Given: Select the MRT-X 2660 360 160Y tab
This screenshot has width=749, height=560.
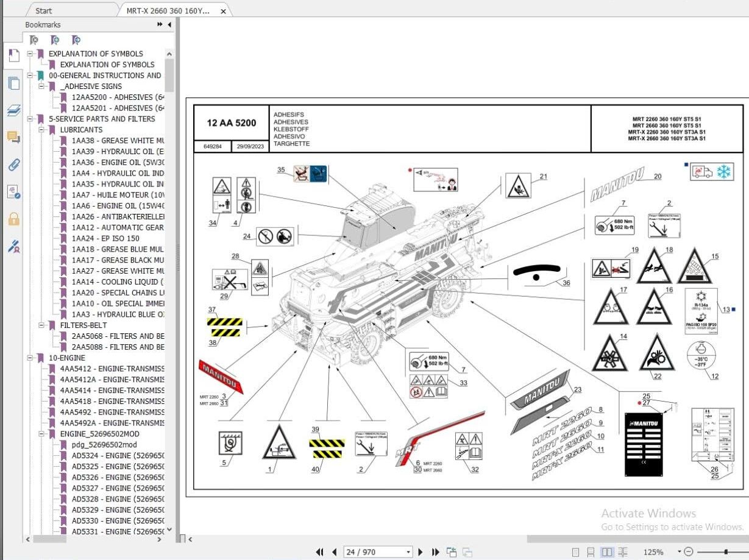Looking at the screenshot, I should tap(168, 11).
